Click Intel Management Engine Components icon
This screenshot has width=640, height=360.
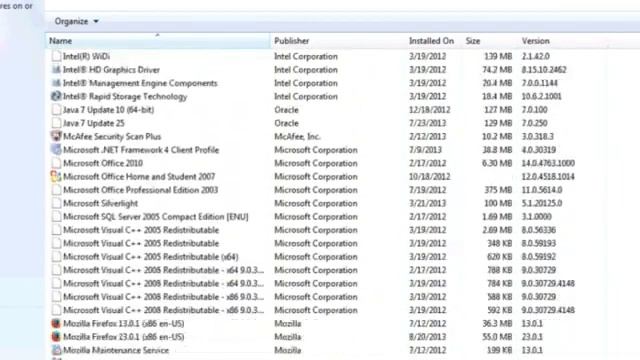pos(56,83)
